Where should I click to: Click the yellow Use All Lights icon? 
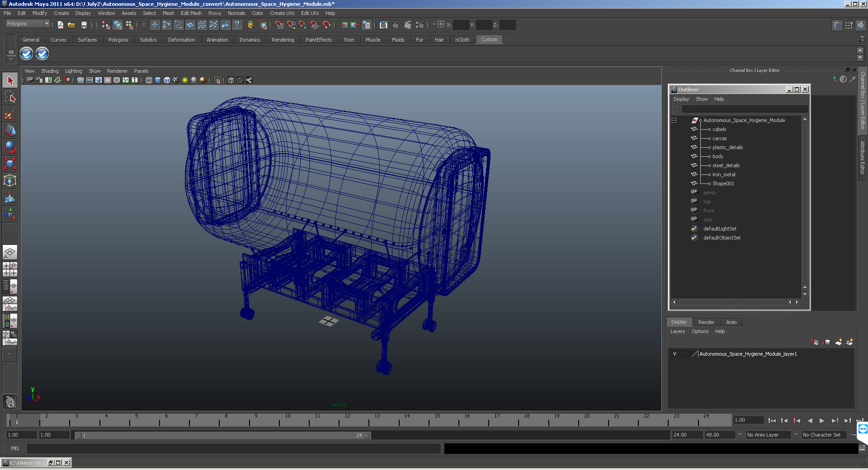click(184, 80)
